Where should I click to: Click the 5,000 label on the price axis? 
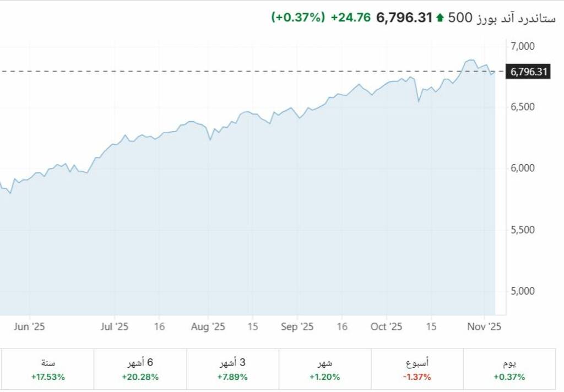point(523,291)
